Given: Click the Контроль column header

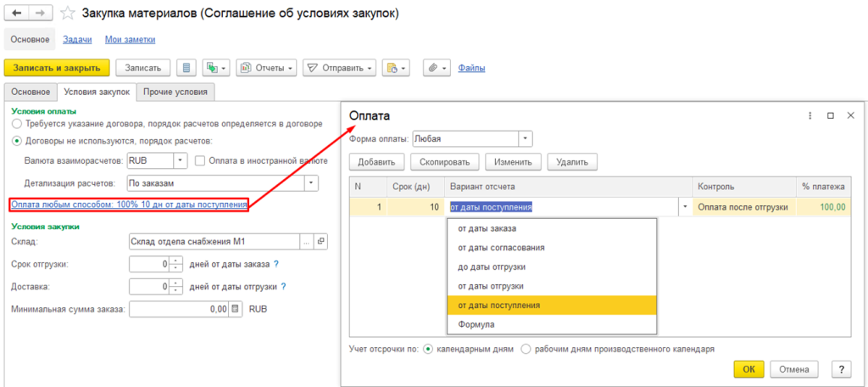Looking at the screenshot, I should [744, 187].
